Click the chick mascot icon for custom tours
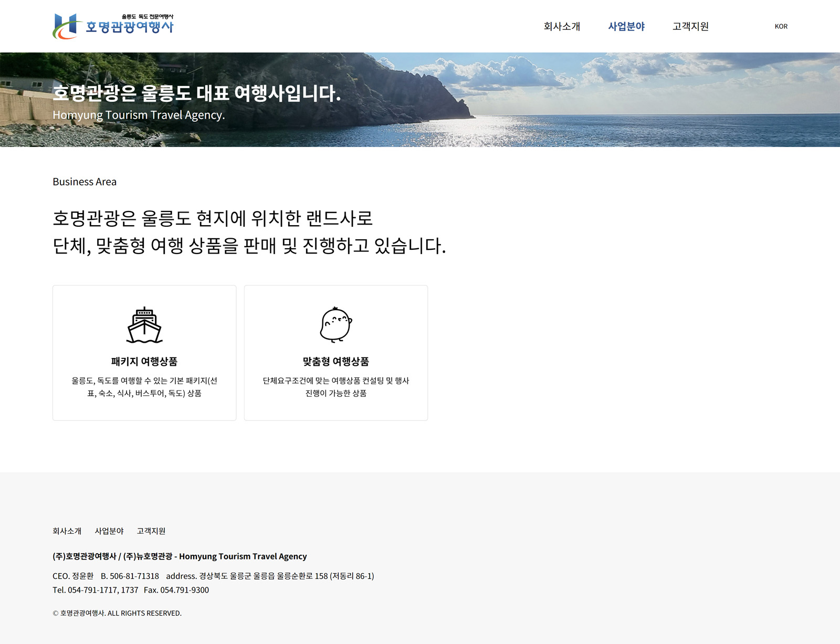This screenshot has height=644, width=840. coord(336,325)
